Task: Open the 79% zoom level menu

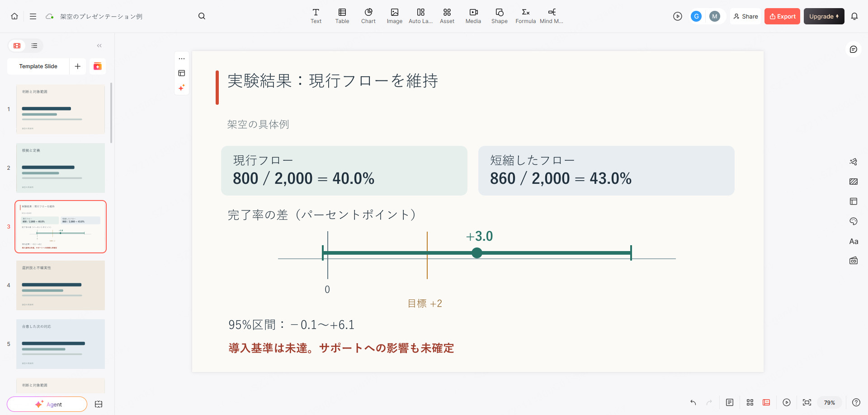Action: [x=830, y=402]
